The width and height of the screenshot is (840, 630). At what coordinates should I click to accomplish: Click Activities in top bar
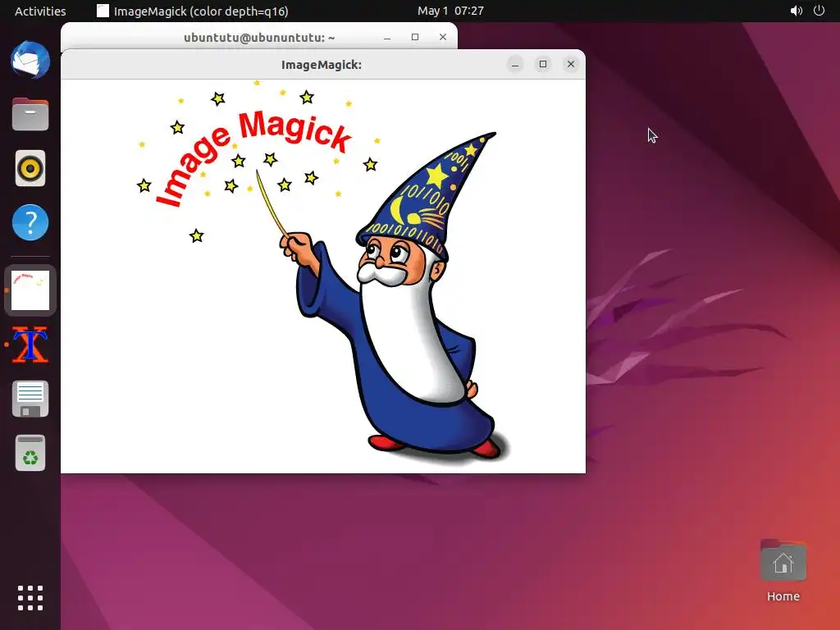point(40,11)
